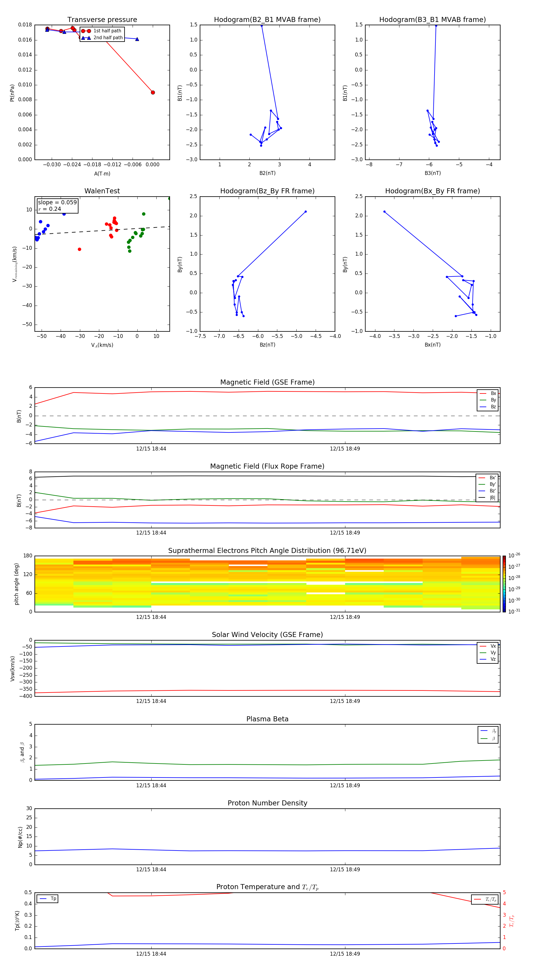The height and width of the screenshot is (980, 535).
Task: Click the 'Hodogram(Bz_By FR frame)' title
Action: pos(267,191)
